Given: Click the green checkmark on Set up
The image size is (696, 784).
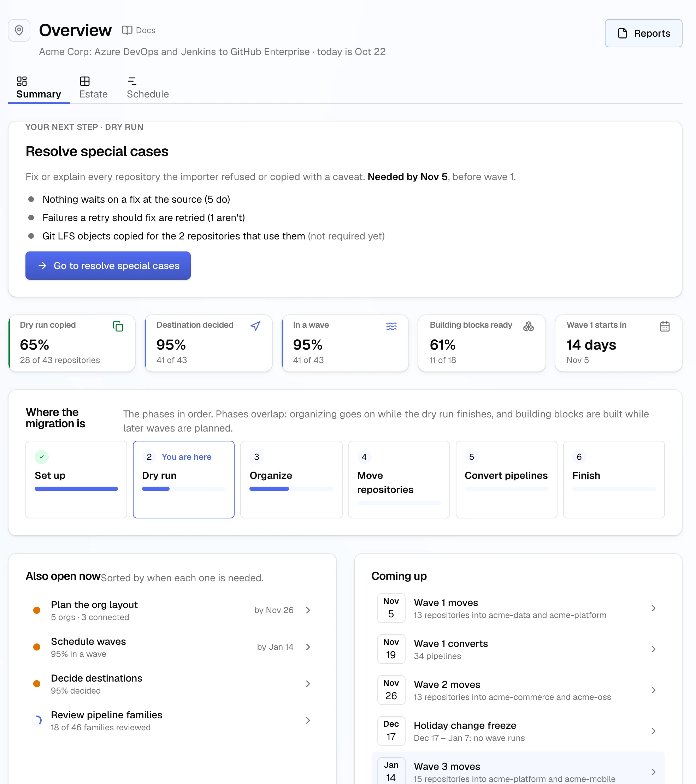Looking at the screenshot, I should pyautogui.click(x=42, y=457).
